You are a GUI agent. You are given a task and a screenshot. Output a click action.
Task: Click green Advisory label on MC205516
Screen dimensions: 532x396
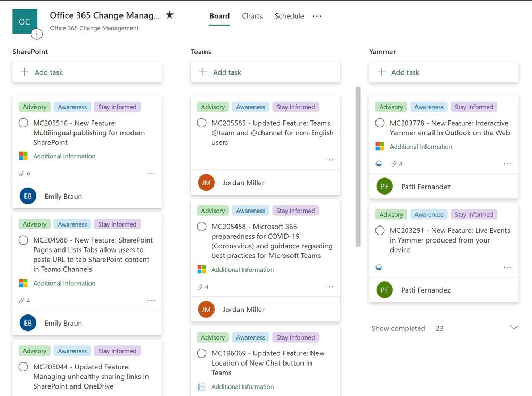click(35, 107)
